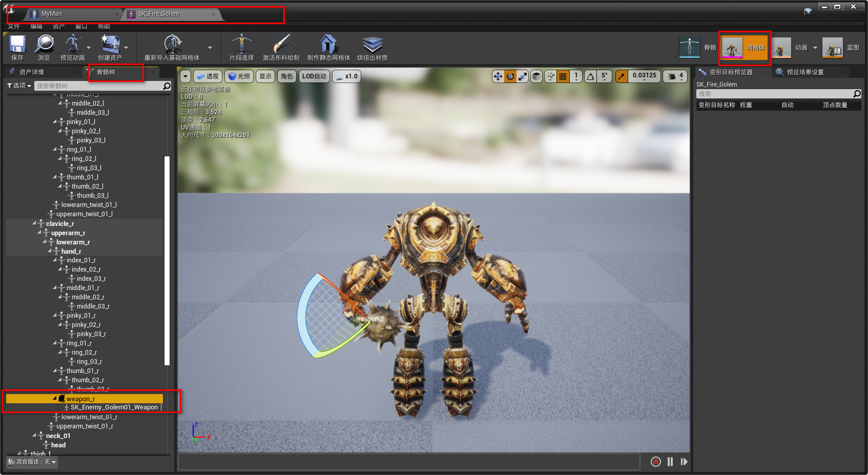This screenshot has width=868, height=475.
Task: Collapse the weapon_r bone in skeleton tree
Action: click(55, 398)
